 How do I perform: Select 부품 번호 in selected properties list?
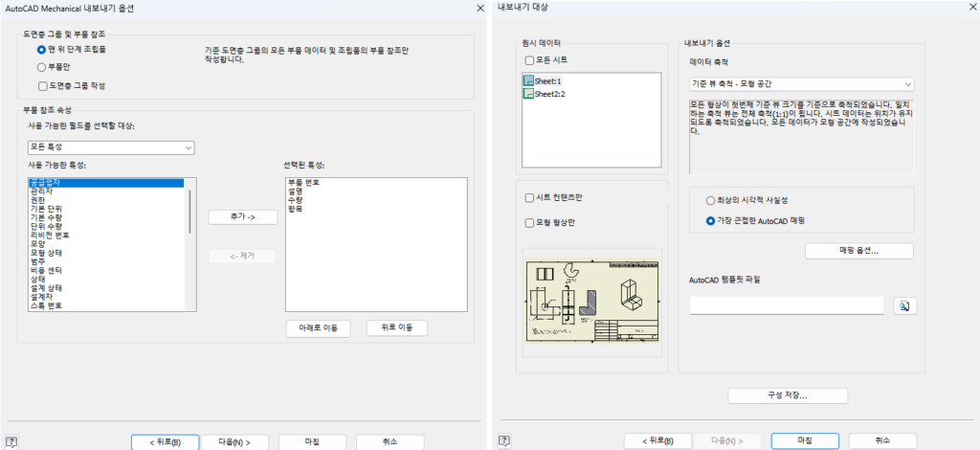point(303,183)
